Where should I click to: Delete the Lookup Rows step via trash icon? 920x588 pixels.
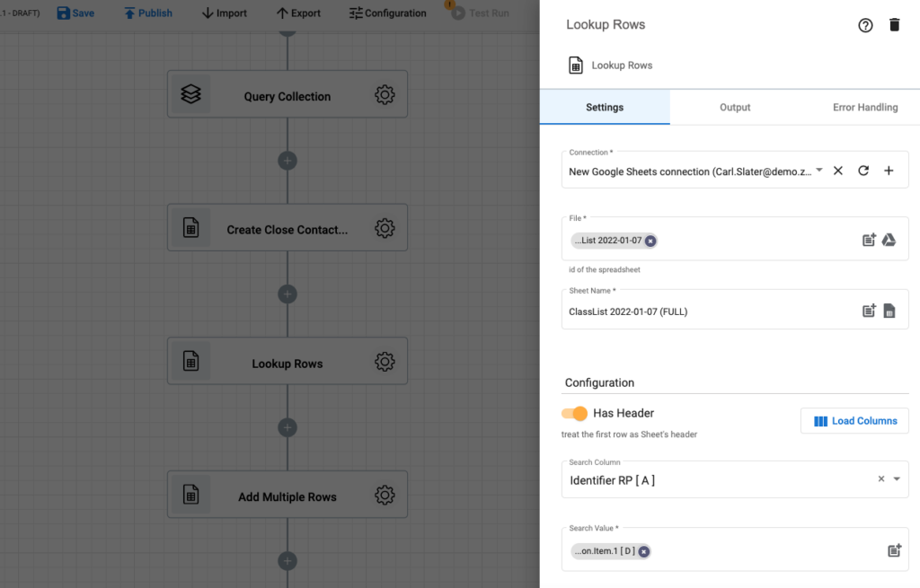coord(894,24)
